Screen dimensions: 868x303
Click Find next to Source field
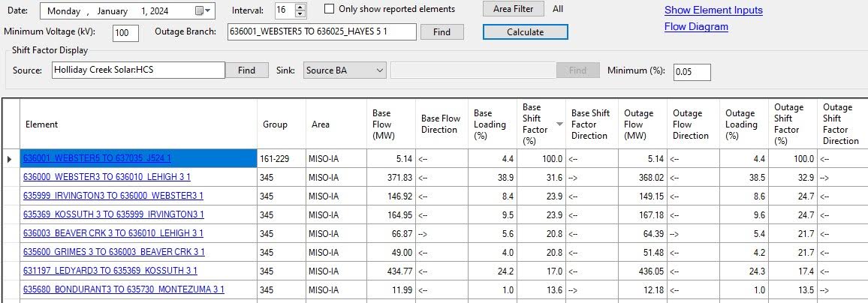click(246, 70)
